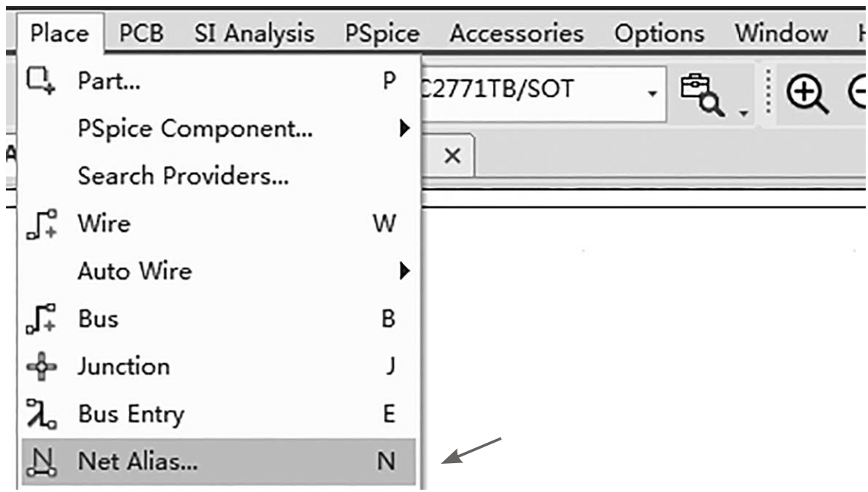Open the part name combo box dropdown
The image size is (868, 492).
coord(653,93)
